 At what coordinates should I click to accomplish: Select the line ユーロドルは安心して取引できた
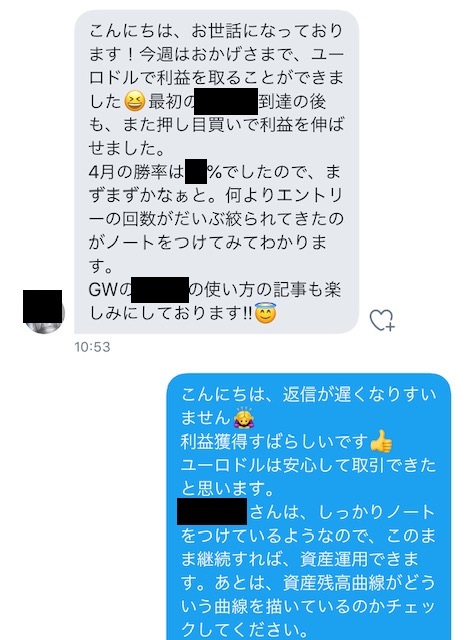point(308,465)
